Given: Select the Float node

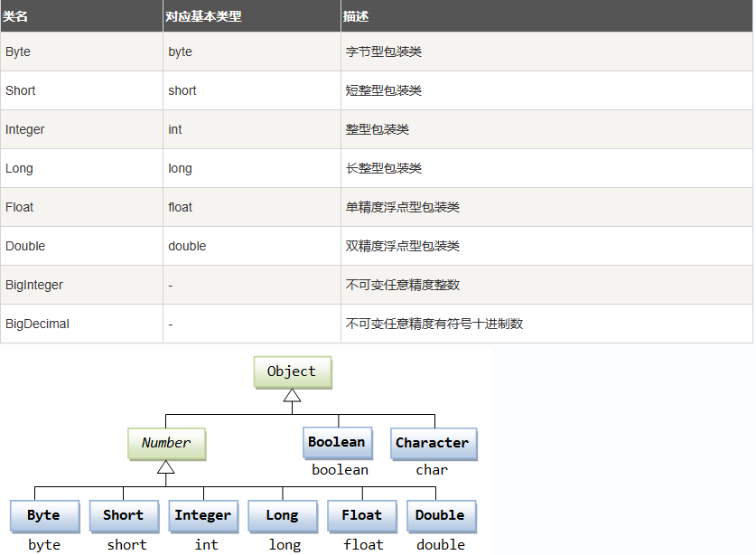Looking at the screenshot, I should click(x=361, y=515).
